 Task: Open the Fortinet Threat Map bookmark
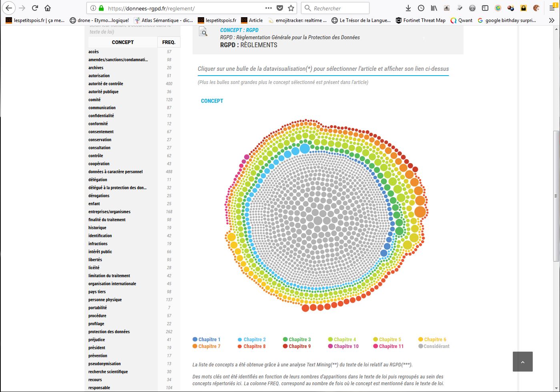(x=420, y=20)
